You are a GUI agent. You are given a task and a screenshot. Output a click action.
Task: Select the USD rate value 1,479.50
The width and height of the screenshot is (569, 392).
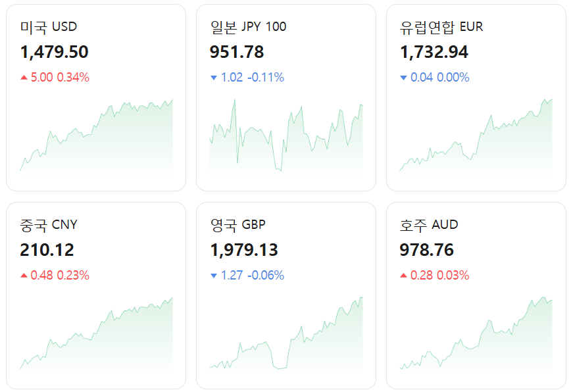[x=53, y=51]
